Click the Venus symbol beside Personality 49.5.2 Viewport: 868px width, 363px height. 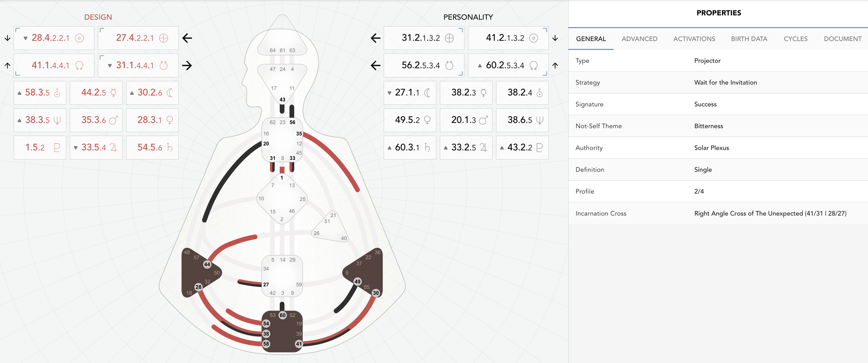pyautogui.click(x=427, y=120)
